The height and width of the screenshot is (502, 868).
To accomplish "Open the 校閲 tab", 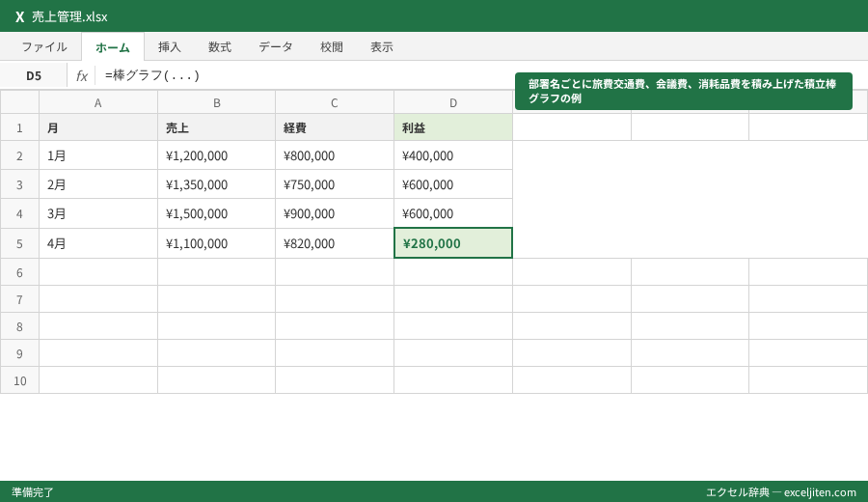I will pyautogui.click(x=332, y=47).
